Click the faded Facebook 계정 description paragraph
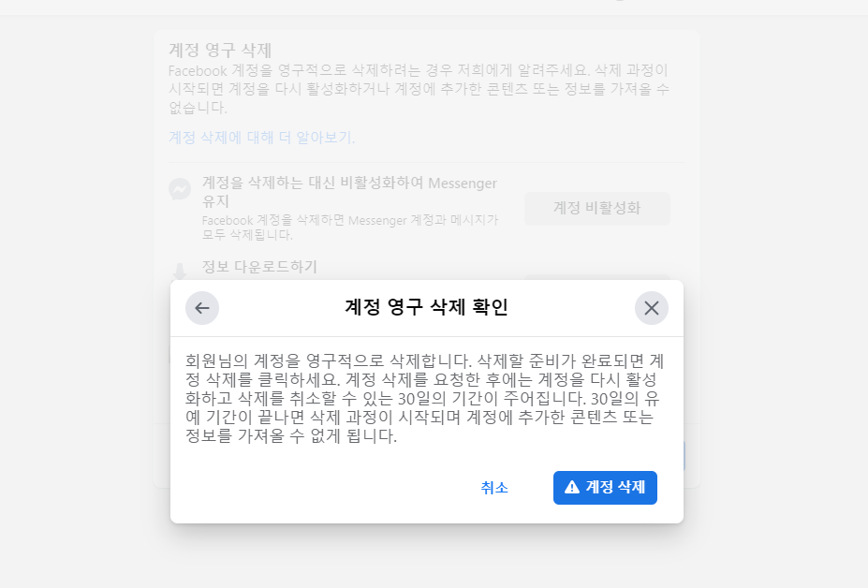868x588 pixels. (419, 89)
